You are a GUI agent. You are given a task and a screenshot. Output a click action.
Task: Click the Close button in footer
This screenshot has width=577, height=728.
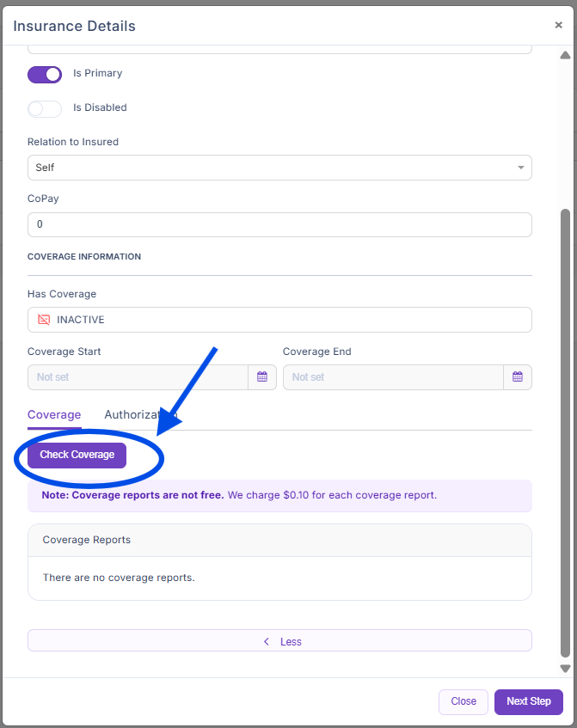tap(463, 701)
